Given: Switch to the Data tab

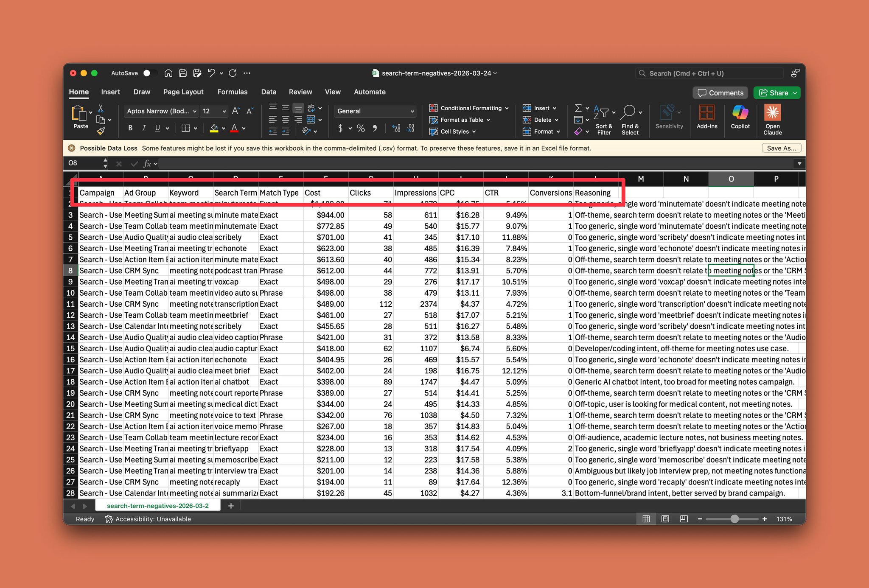Looking at the screenshot, I should pyautogui.click(x=269, y=92).
